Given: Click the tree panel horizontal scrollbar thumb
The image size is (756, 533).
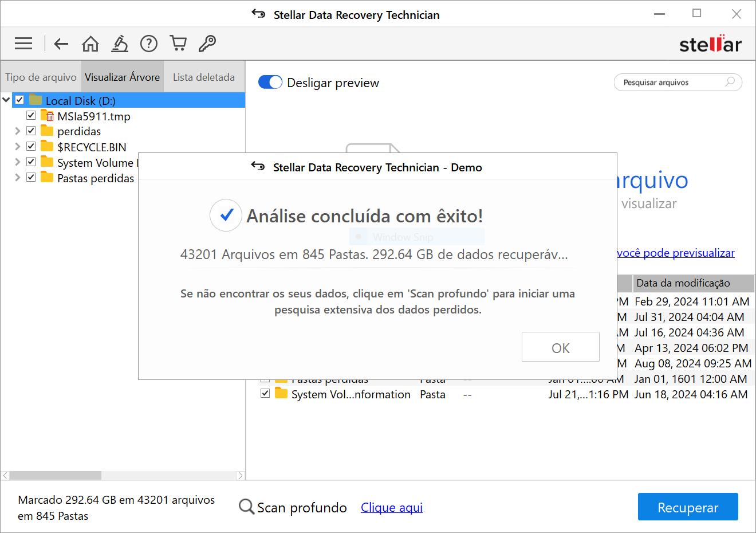Looking at the screenshot, I should click(56, 476).
